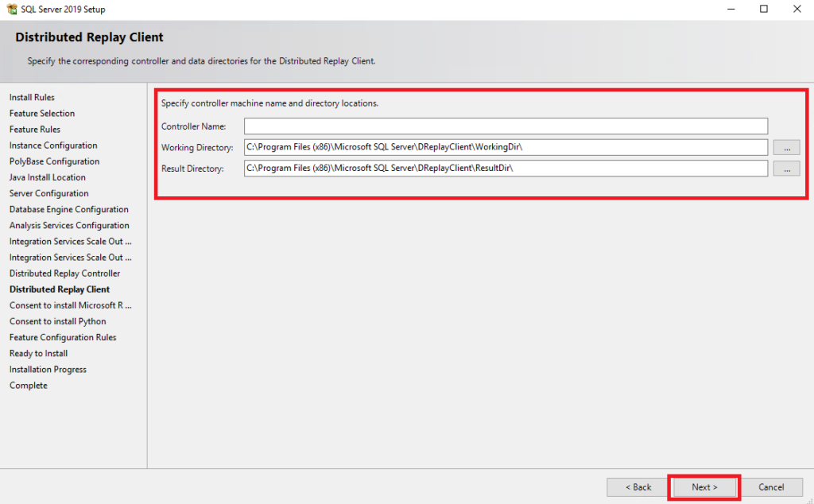Open the Server Configuration step
Viewport: 814px width, 504px height.
point(48,193)
